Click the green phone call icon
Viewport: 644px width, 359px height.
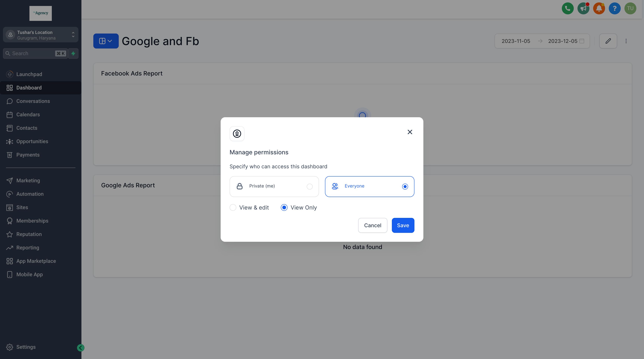[x=567, y=9]
